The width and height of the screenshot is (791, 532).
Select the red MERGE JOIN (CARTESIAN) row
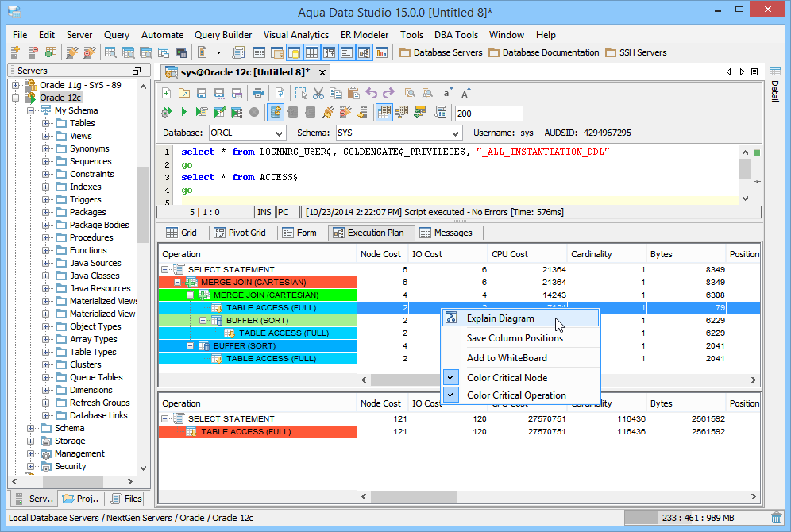coord(257,283)
